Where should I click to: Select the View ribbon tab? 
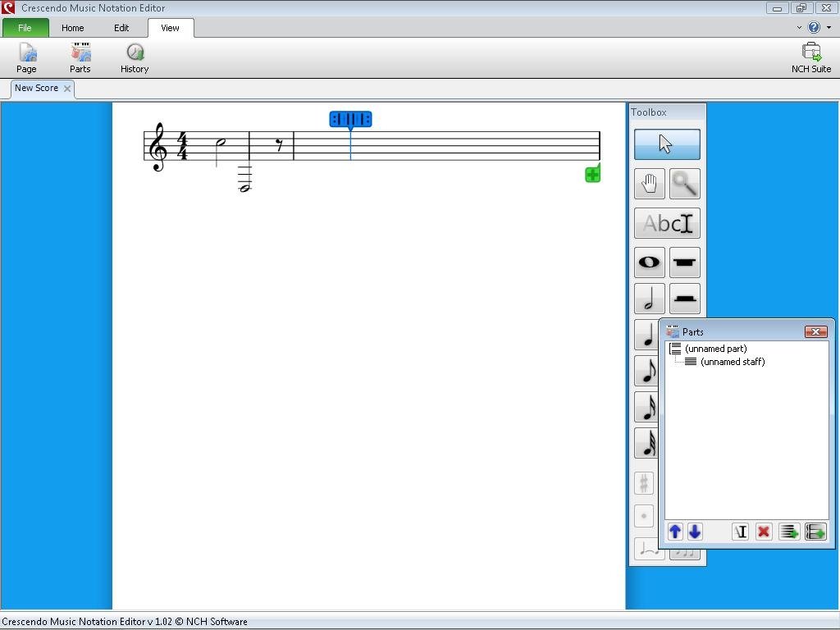click(x=171, y=28)
